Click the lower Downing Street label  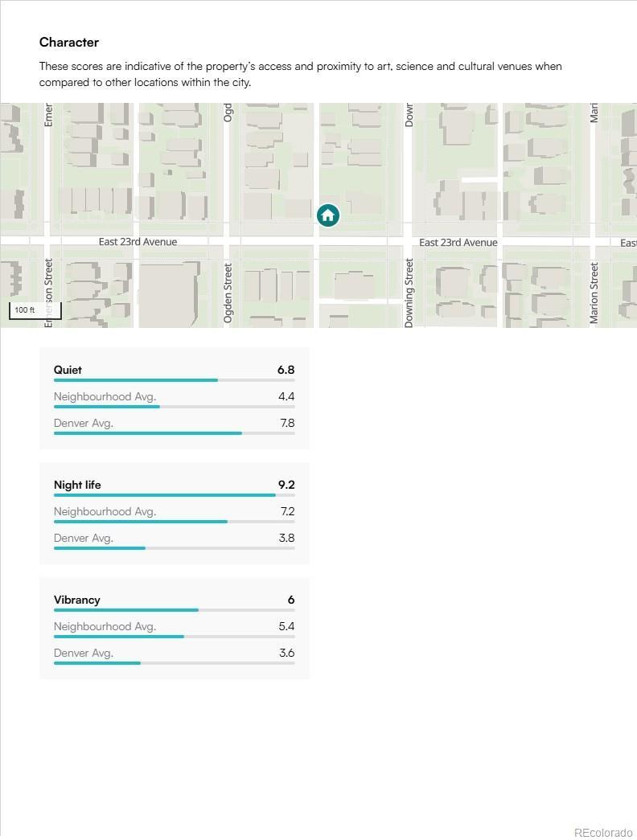tap(409, 292)
